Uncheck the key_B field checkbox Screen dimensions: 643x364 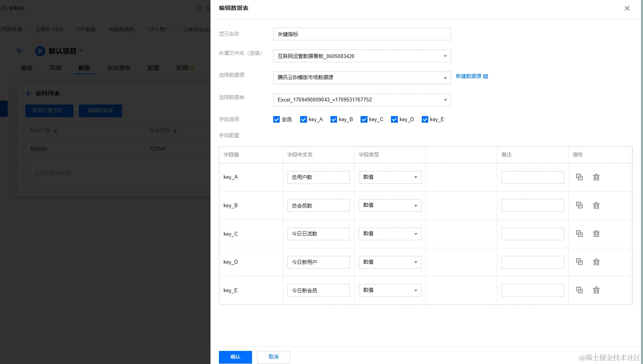tap(334, 120)
